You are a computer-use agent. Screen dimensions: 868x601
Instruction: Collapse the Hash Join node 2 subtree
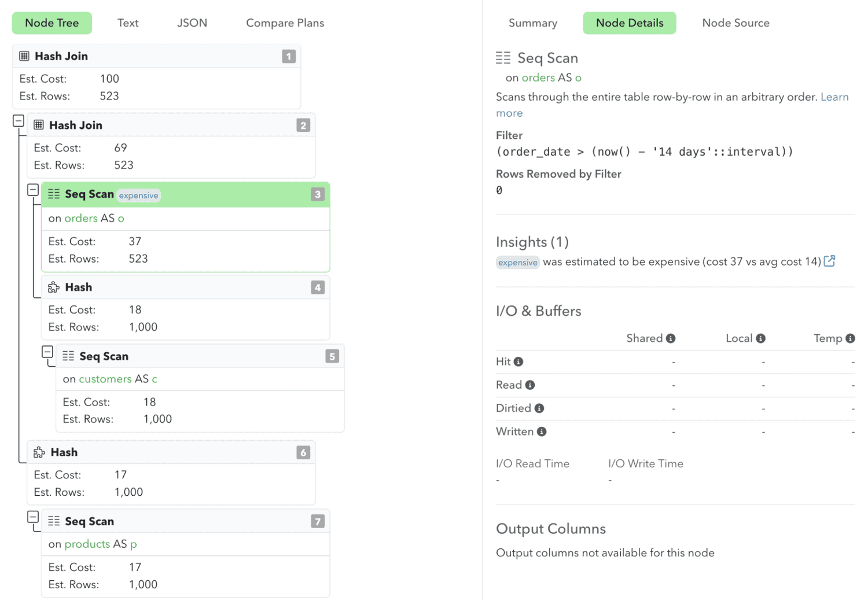pyautogui.click(x=18, y=121)
